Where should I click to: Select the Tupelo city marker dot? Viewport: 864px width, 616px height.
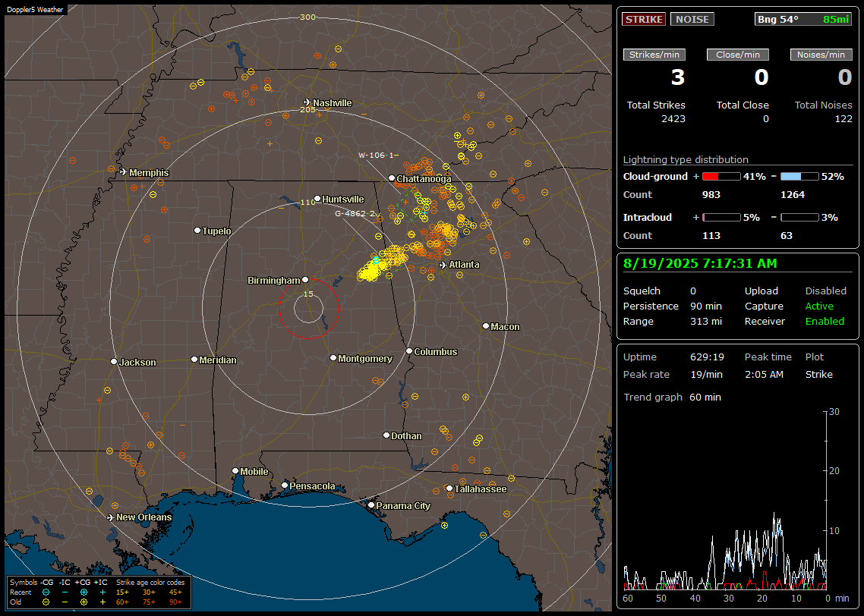point(197,230)
